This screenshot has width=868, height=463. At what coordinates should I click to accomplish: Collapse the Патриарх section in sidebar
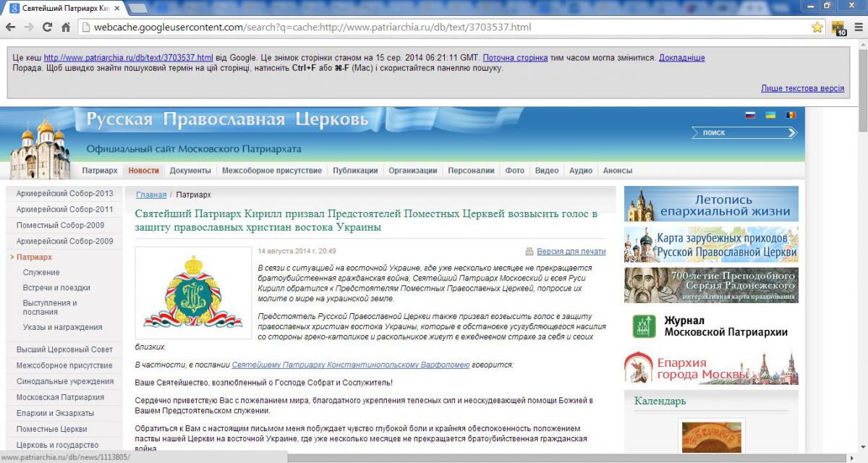[34, 258]
